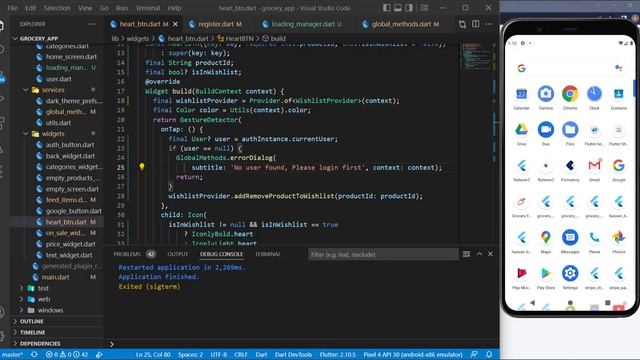Image resolution: width=640 pixels, height=360 pixels.
Task: Tap the emulator home navigation button
Action: point(570,303)
